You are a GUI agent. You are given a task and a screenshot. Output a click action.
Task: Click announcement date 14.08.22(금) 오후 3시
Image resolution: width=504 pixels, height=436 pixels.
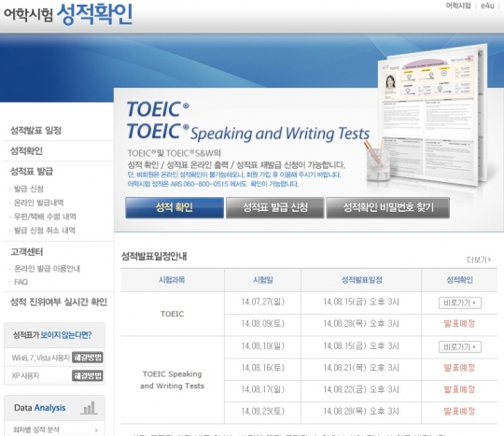coord(361,389)
